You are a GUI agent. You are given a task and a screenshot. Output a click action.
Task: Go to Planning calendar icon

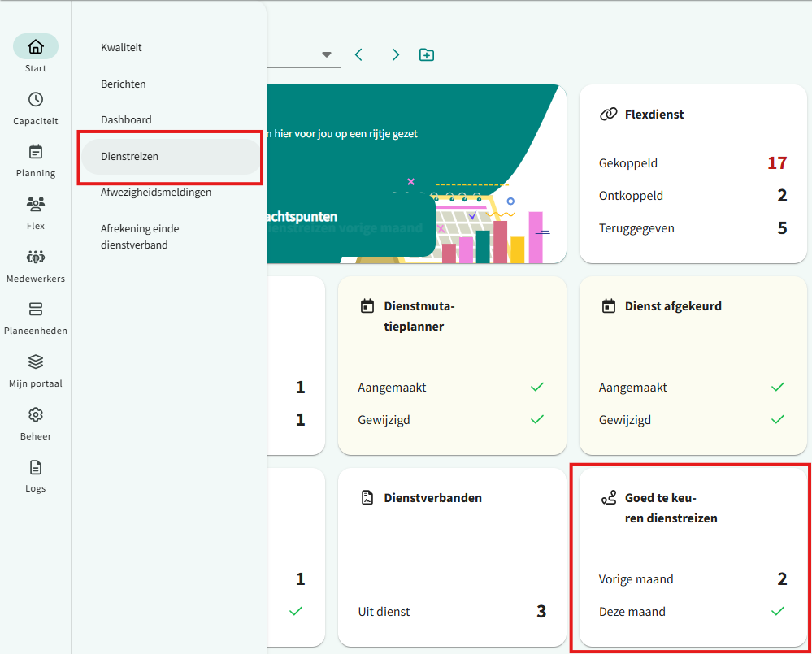pos(35,152)
